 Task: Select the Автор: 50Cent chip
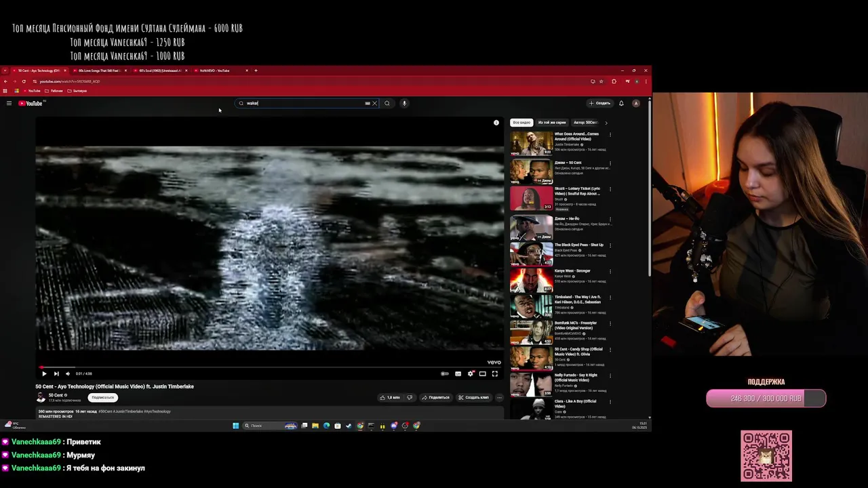(585, 123)
